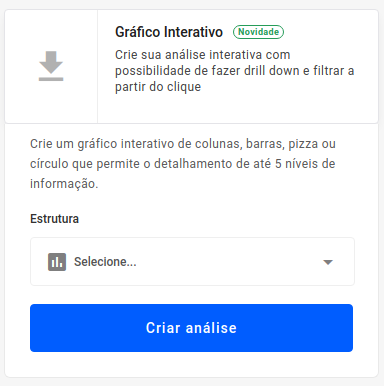The width and height of the screenshot is (384, 386).
Task: Expand the Selecione... combo box
Action: (x=192, y=262)
